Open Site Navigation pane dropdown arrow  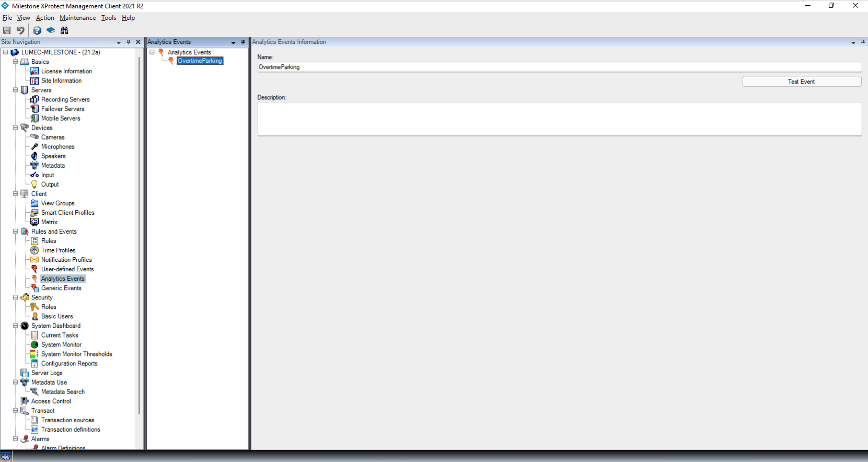(x=119, y=42)
